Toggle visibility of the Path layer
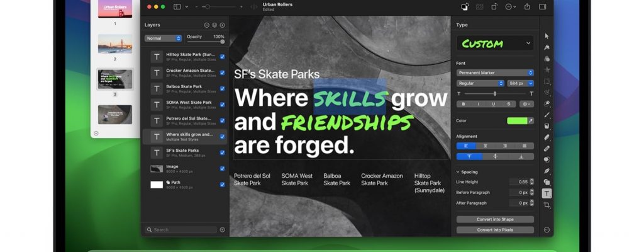This screenshot has width=644, height=252. 222,185
